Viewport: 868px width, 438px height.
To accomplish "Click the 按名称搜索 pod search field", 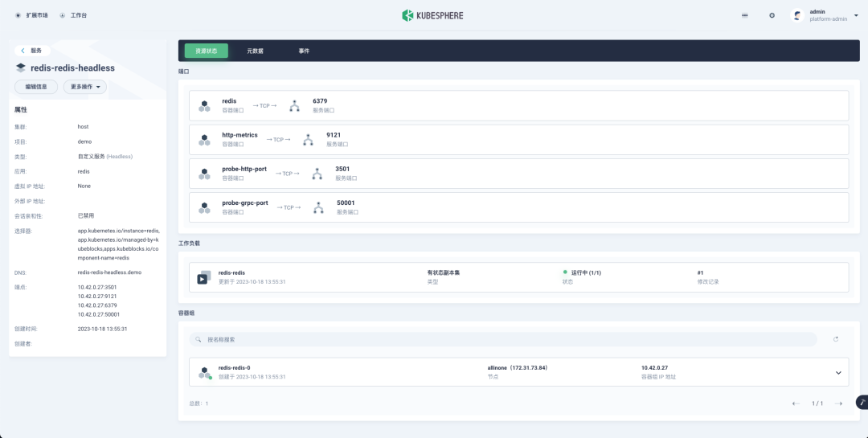I will coord(502,339).
